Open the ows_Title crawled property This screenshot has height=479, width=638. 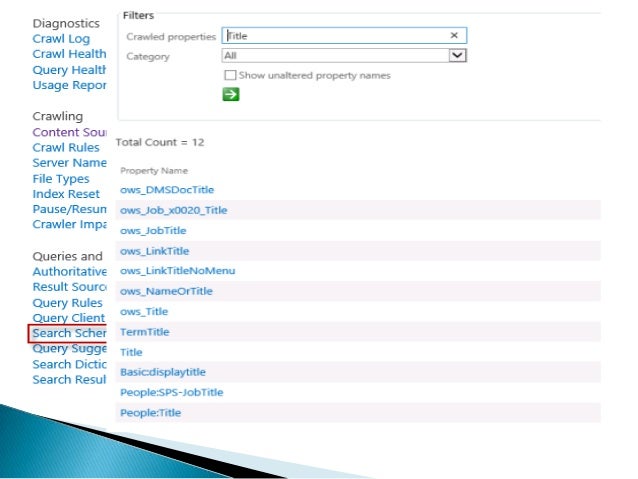144,312
